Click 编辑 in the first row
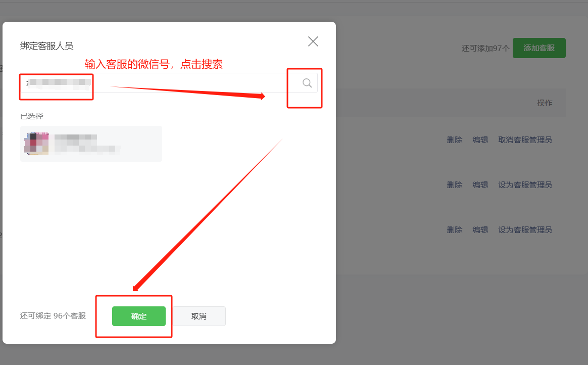This screenshot has height=365, width=588. 480,140
